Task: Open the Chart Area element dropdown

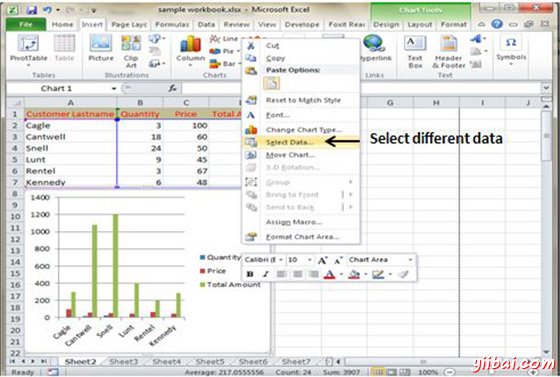Action: pos(410,260)
